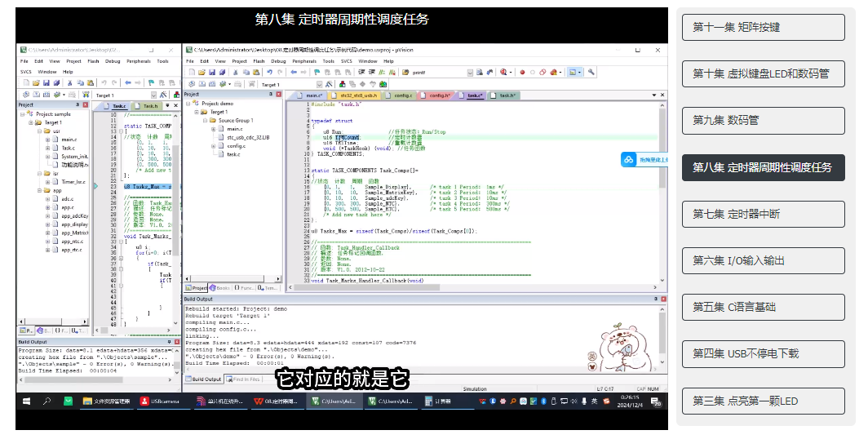The height and width of the screenshot is (448, 868).
Task: Click Download icon in sample window toolbar
Action: click(x=86, y=95)
